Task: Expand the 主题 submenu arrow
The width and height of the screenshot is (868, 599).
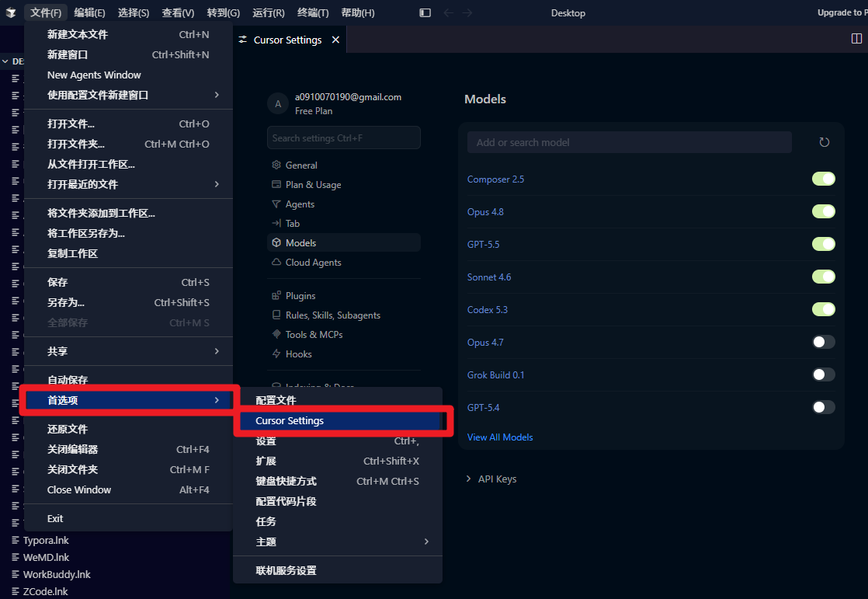Action: pos(426,542)
